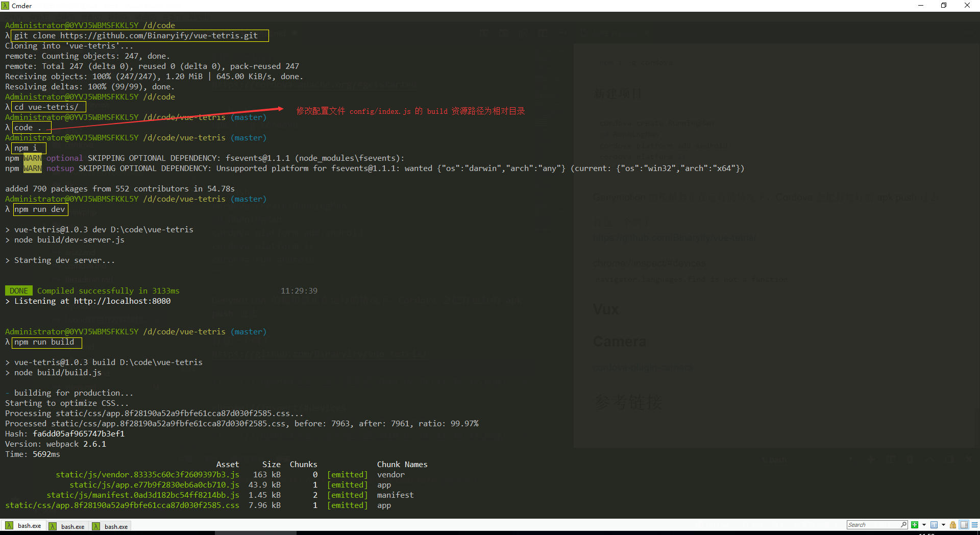Click the 'npm run dev' command line
This screenshot has height=535, width=980.
coord(40,209)
